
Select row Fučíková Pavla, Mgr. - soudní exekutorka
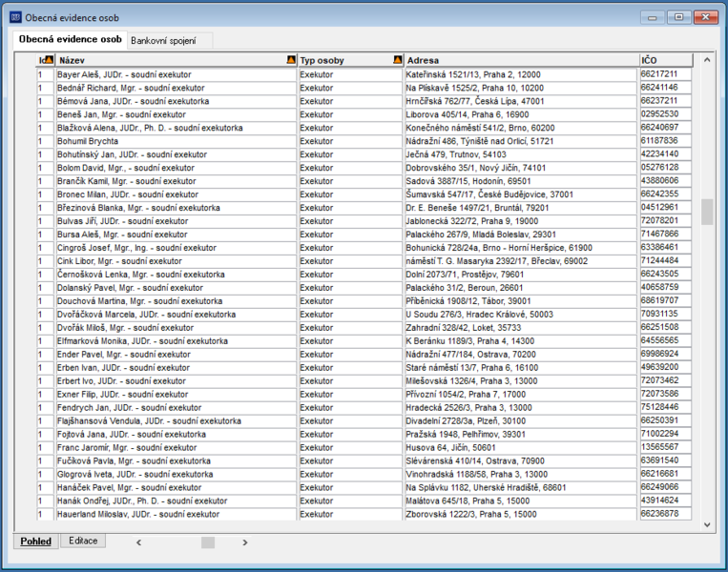click(364, 461)
